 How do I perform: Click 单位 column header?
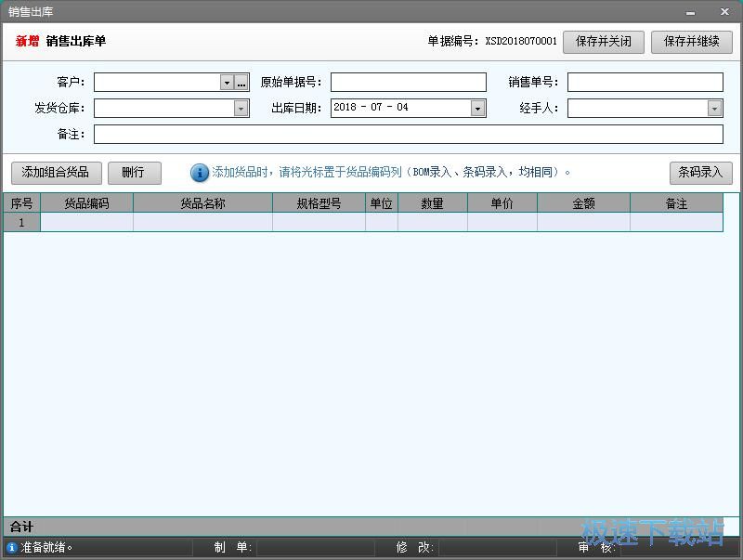(x=382, y=203)
